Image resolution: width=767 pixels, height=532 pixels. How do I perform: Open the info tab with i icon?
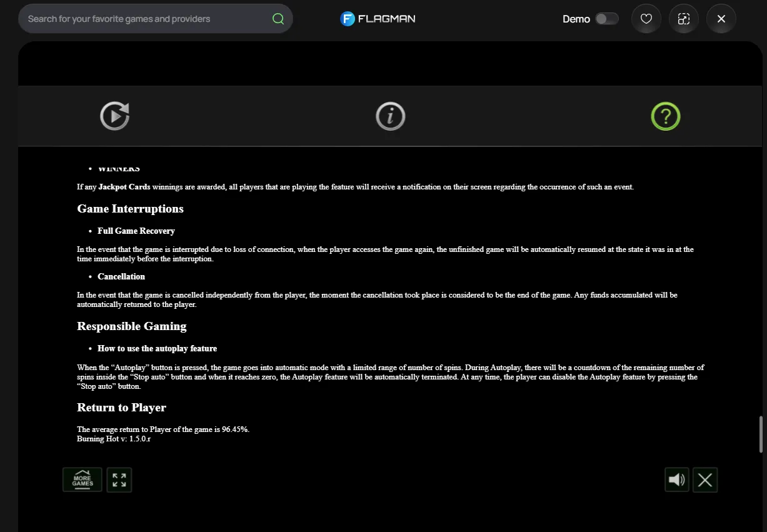point(391,116)
